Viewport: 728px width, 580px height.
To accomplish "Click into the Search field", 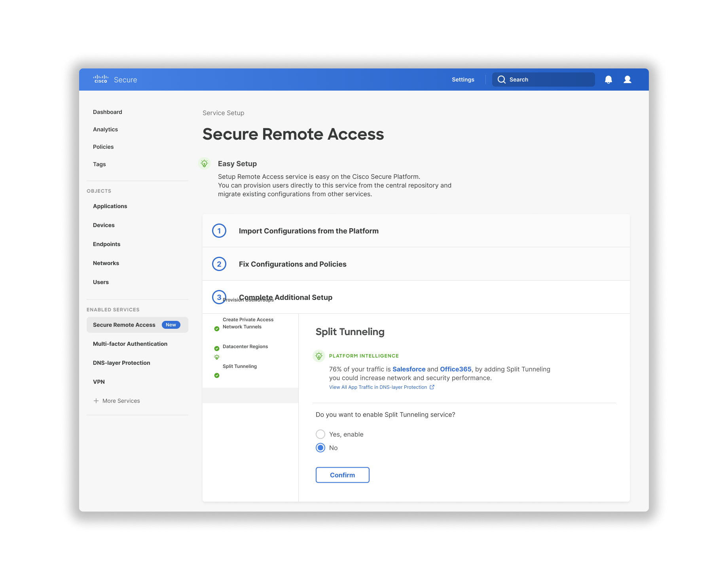I will point(544,80).
